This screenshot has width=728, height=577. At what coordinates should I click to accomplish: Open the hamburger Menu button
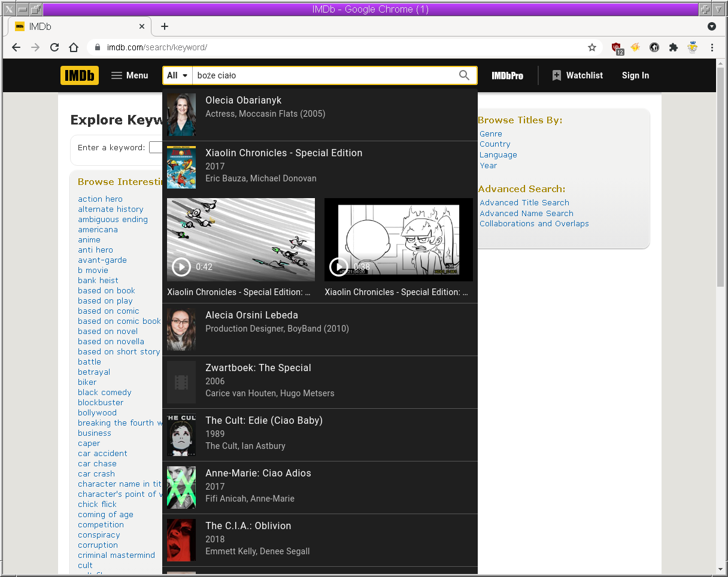coord(130,75)
